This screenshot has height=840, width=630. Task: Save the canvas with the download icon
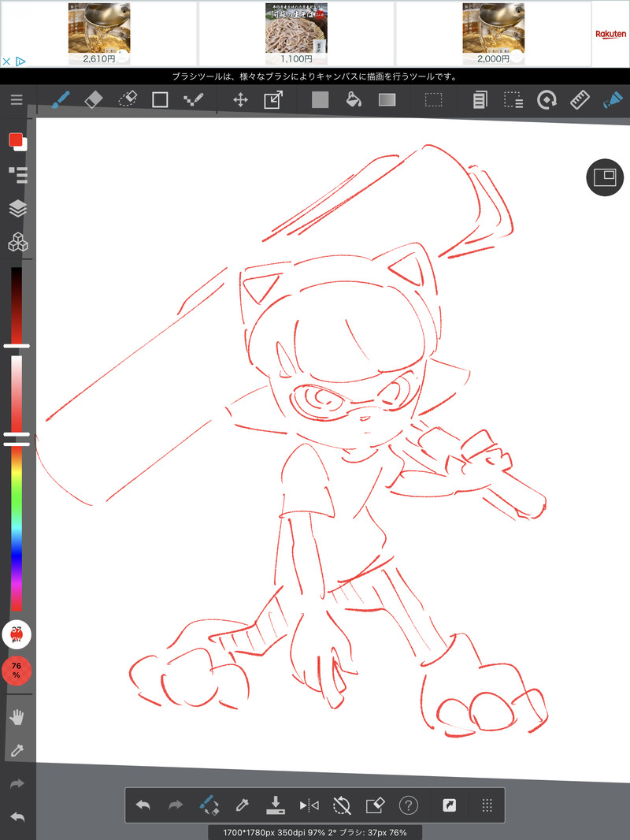click(x=275, y=805)
